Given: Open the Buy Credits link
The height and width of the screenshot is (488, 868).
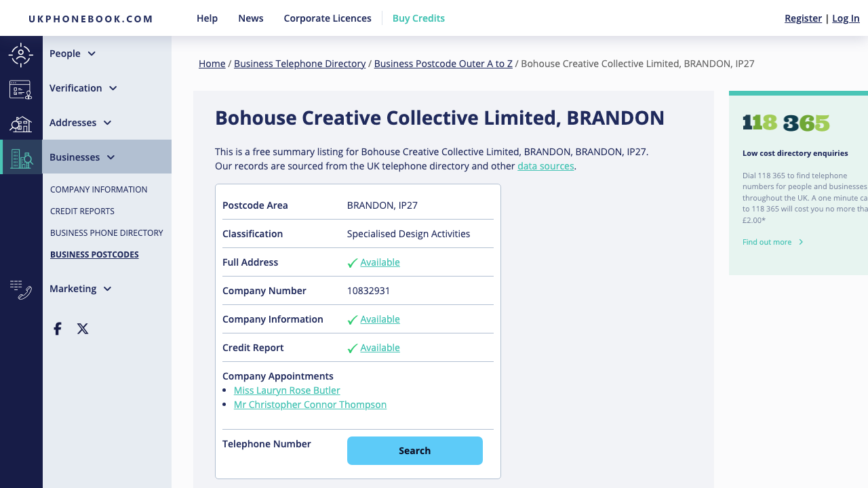Looking at the screenshot, I should click(x=418, y=18).
